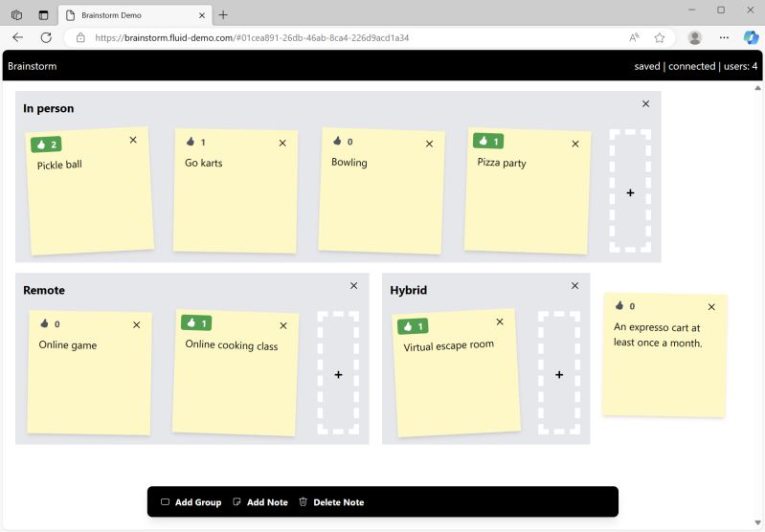The height and width of the screenshot is (532, 765).
Task: Add a new note to Hybrid group
Action: [559, 373]
